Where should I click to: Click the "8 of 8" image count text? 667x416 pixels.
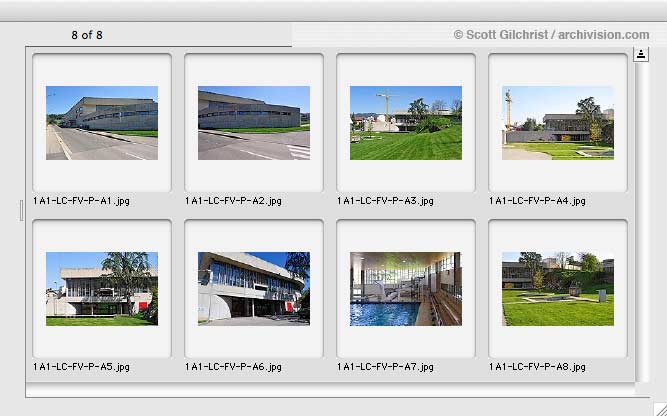pyautogui.click(x=87, y=35)
